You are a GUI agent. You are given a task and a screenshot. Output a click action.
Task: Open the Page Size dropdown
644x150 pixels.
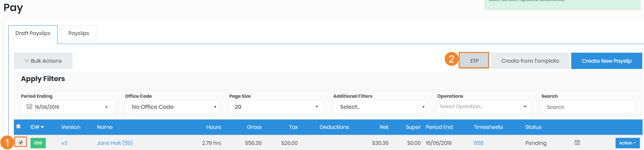coord(276,107)
